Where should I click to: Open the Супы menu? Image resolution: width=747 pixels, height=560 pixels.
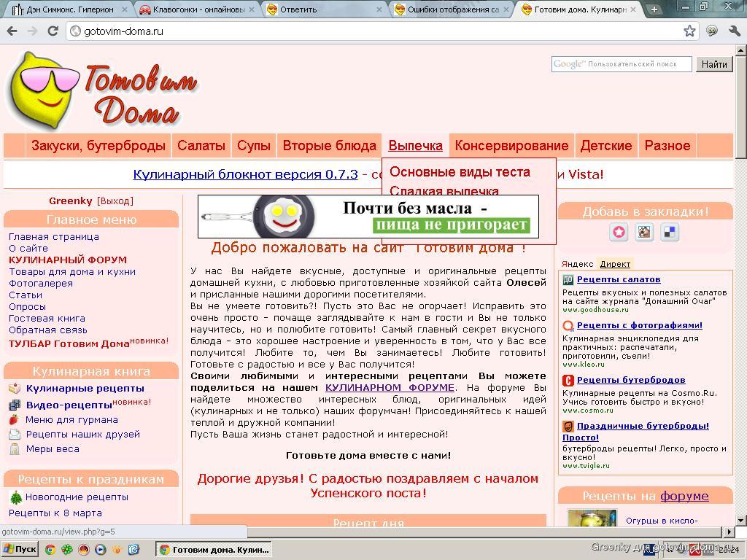[253, 146]
